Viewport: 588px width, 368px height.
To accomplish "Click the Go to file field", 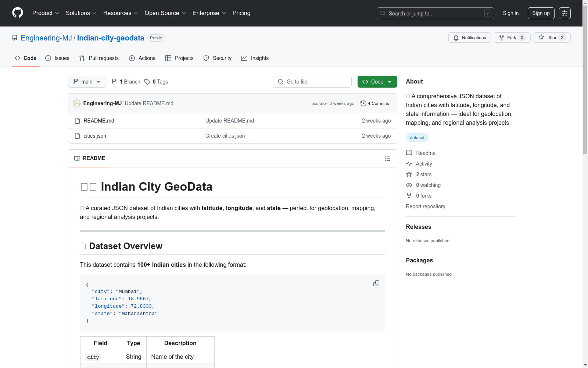I will 312,82.
